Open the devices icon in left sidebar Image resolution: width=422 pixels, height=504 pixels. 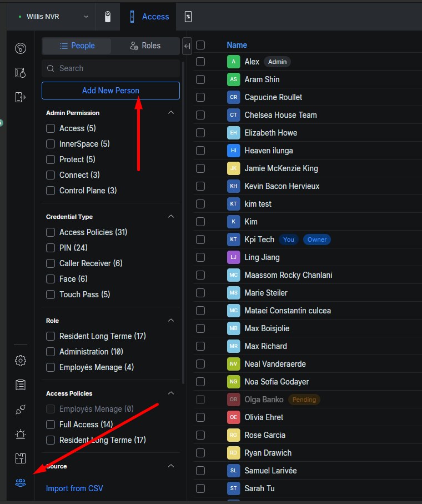[x=21, y=97]
